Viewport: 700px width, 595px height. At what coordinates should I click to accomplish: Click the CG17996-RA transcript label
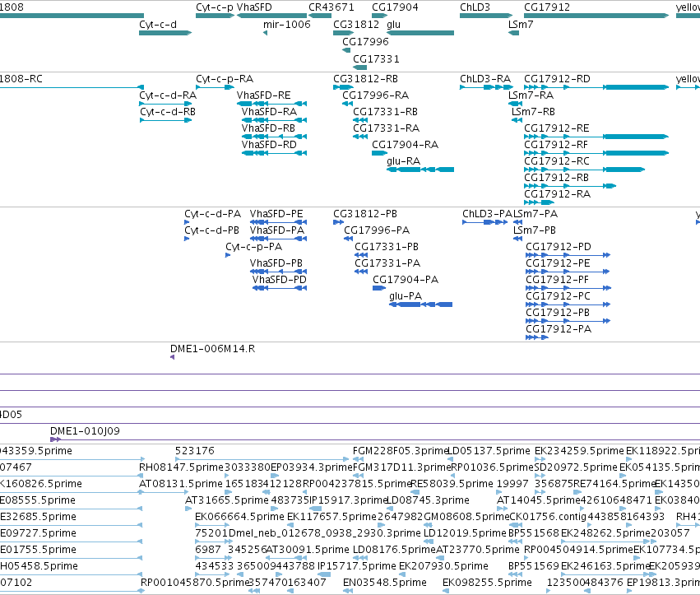click(375, 95)
